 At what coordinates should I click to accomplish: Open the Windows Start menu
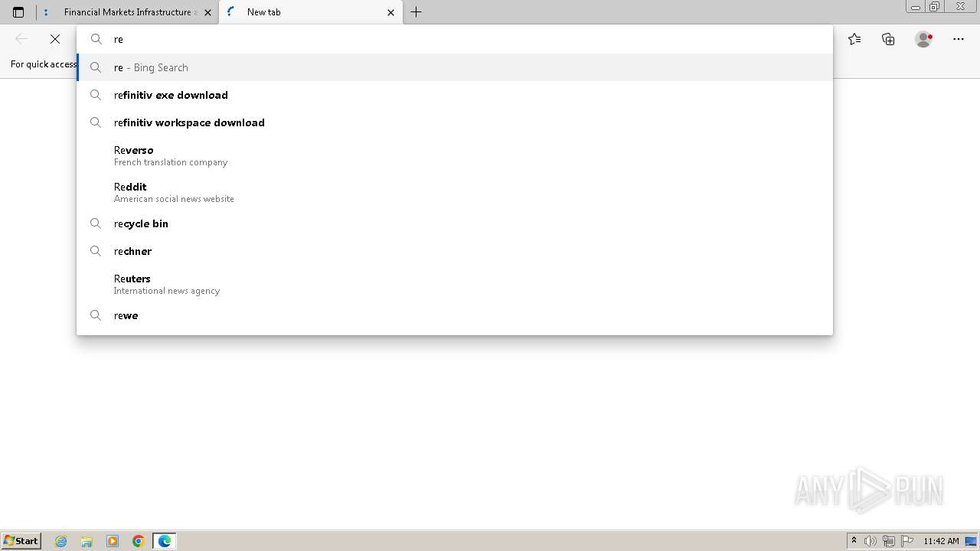(x=21, y=540)
